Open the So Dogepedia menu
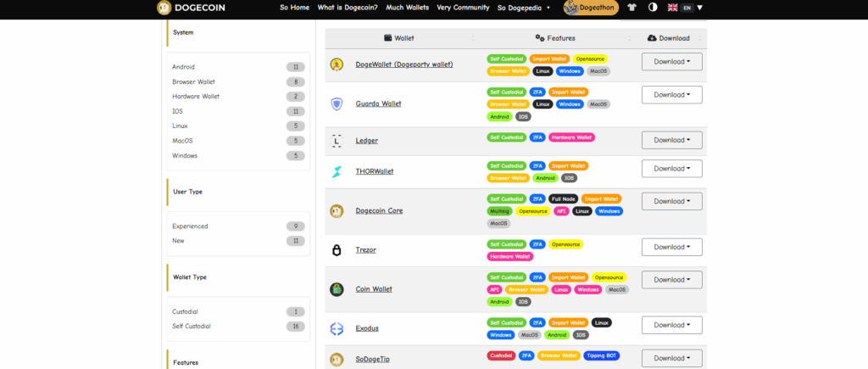This screenshot has height=369, width=868. pos(524,8)
